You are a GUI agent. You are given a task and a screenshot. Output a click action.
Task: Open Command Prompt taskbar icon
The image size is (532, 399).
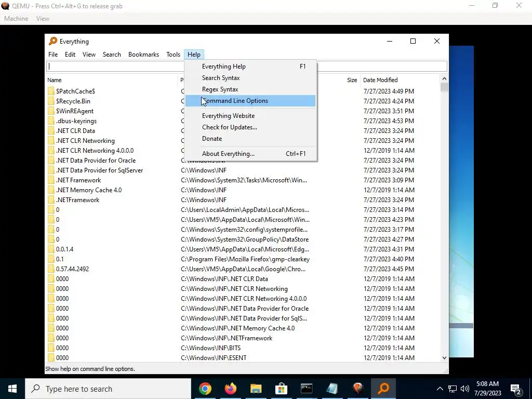tap(307, 389)
